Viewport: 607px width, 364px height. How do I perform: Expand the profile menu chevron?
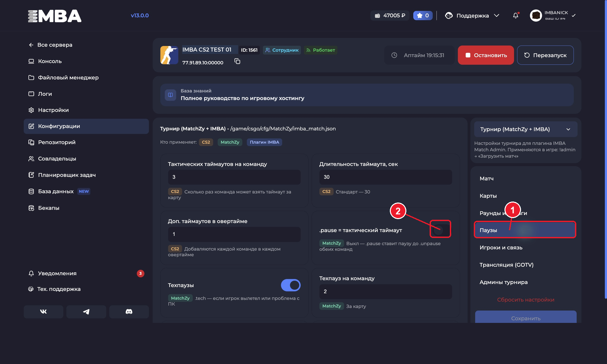(x=574, y=16)
